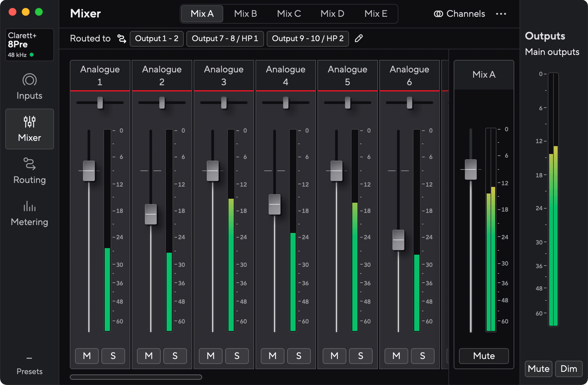Click the Output 1 - 2 routing button
The image size is (588, 385).
pyautogui.click(x=157, y=39)
